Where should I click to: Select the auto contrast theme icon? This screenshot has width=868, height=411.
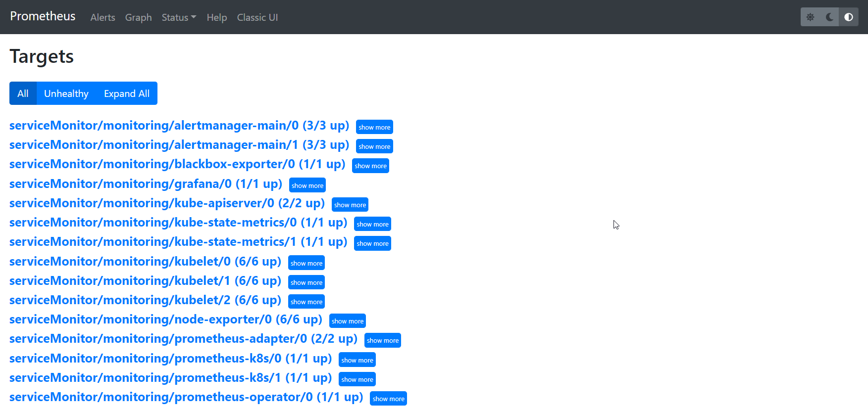[849, 17]
